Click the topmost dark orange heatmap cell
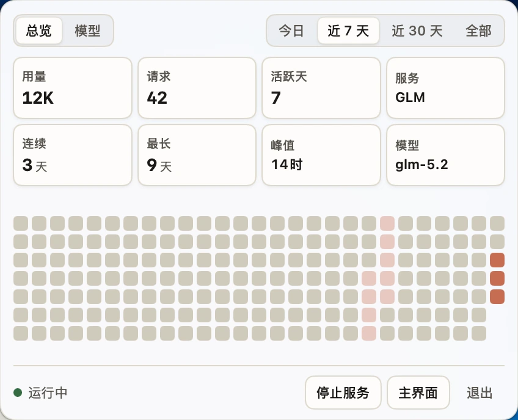 tap(497, 260)
